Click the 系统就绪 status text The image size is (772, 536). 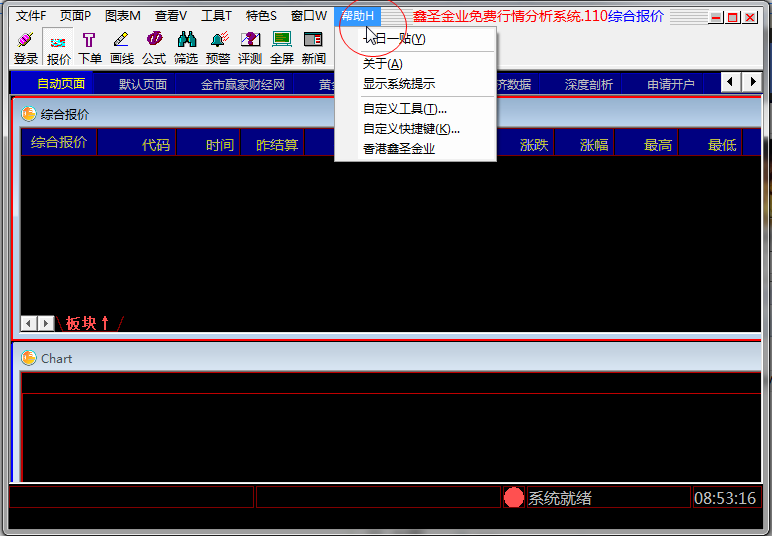click(560, 498)
